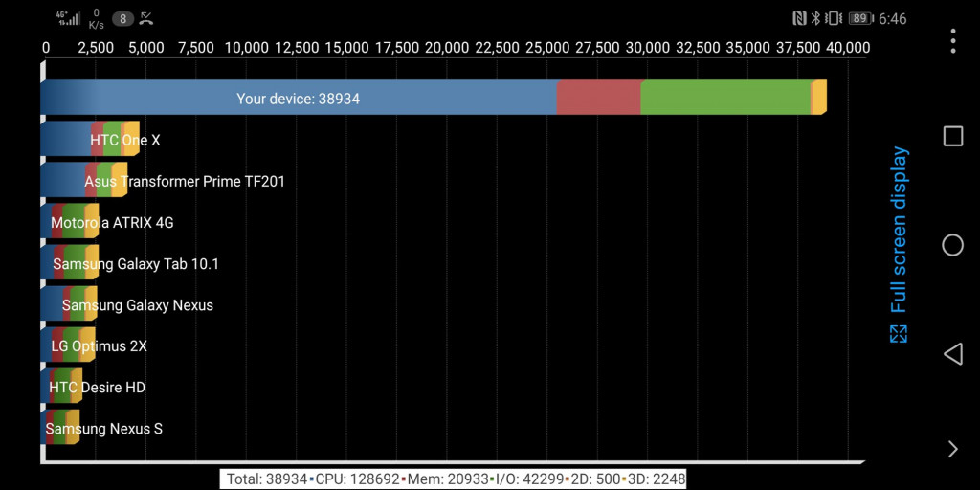
Task: Click the 3D: 2248 legend entry
Action: 655,479
